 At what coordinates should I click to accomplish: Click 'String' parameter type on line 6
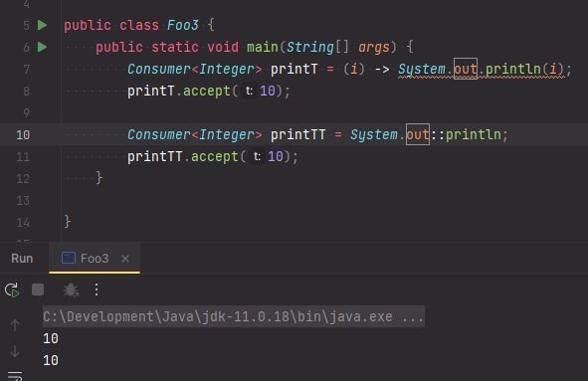(310, 47)
